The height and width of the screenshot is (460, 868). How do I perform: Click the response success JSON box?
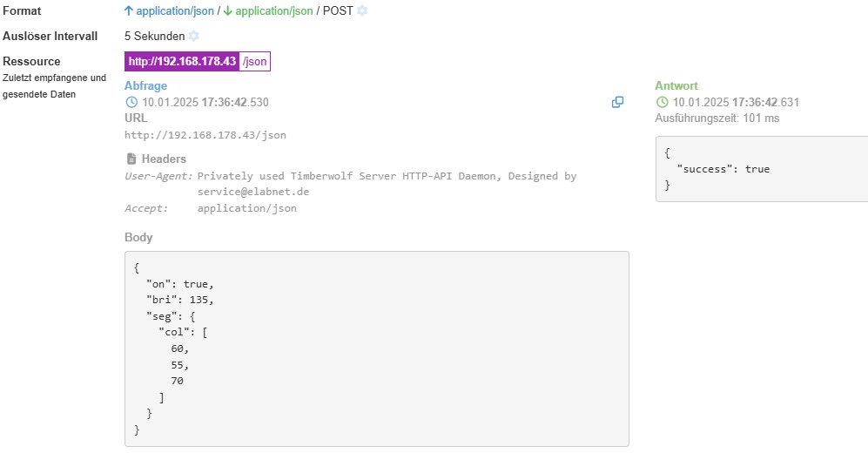[762, 169]
